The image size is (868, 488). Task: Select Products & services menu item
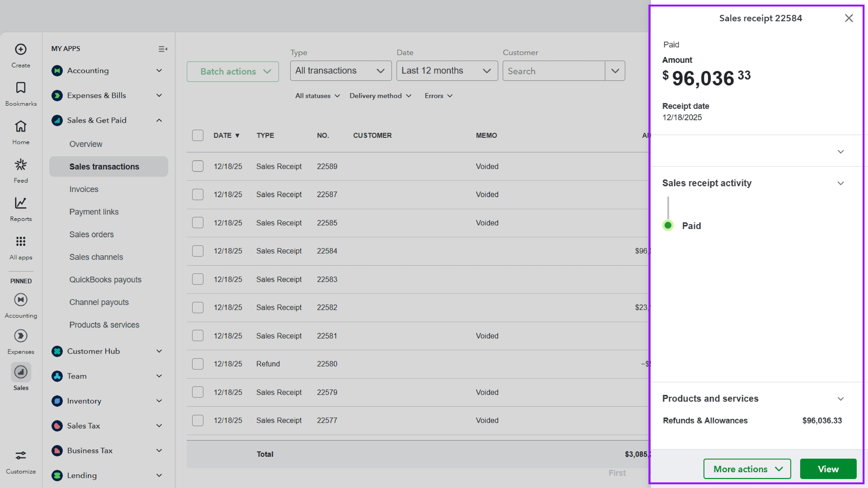pyautogui.click(x=104, y=325)
